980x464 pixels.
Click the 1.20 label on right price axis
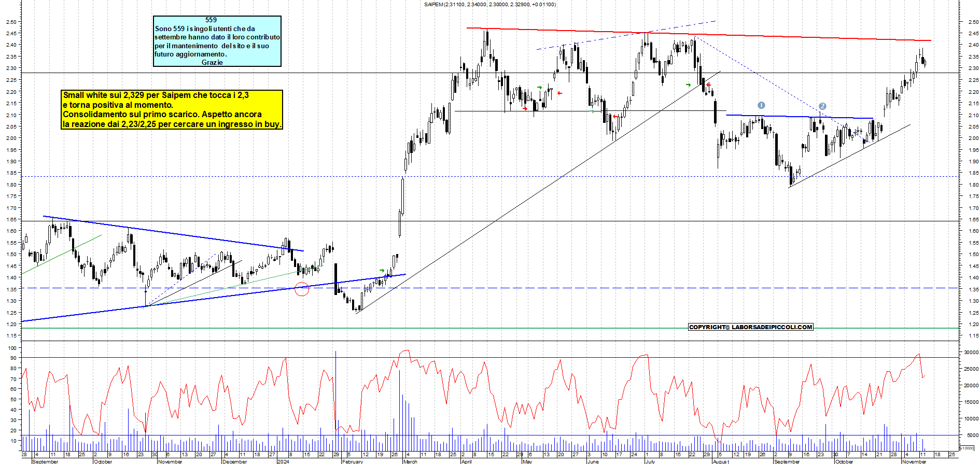click(x=973, y=325)
